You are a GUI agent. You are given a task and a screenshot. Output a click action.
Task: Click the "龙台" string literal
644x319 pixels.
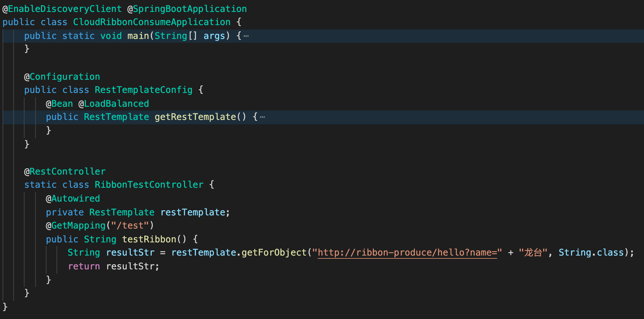(x=533, y=253)
